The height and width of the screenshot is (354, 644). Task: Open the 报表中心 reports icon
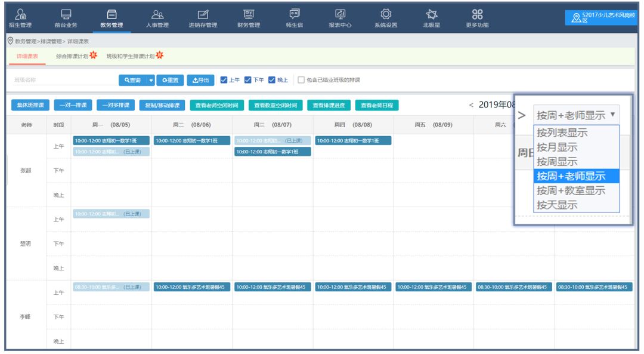pyautogui.click(x=340, y=14)
